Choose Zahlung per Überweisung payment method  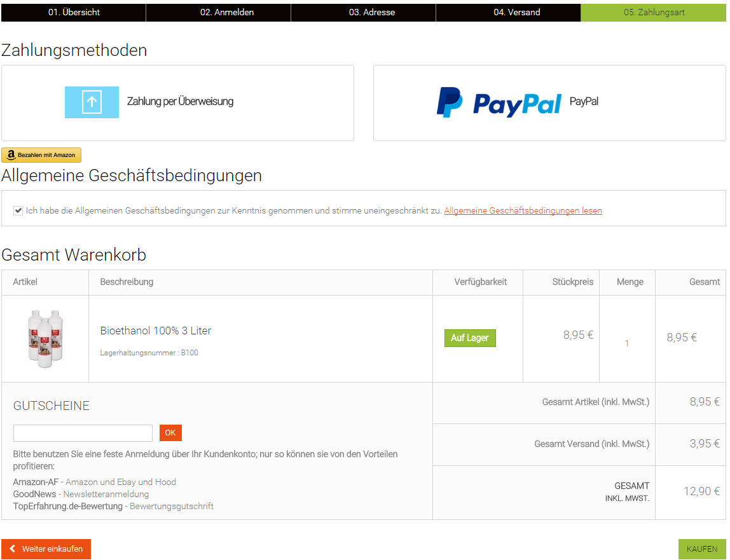click(177, 103)
